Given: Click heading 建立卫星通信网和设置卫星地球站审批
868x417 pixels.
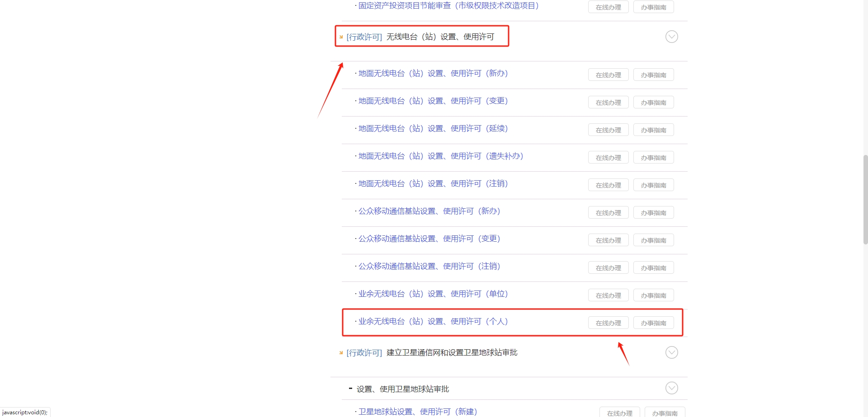Looking at the screenshot, I should coord(452,352).
